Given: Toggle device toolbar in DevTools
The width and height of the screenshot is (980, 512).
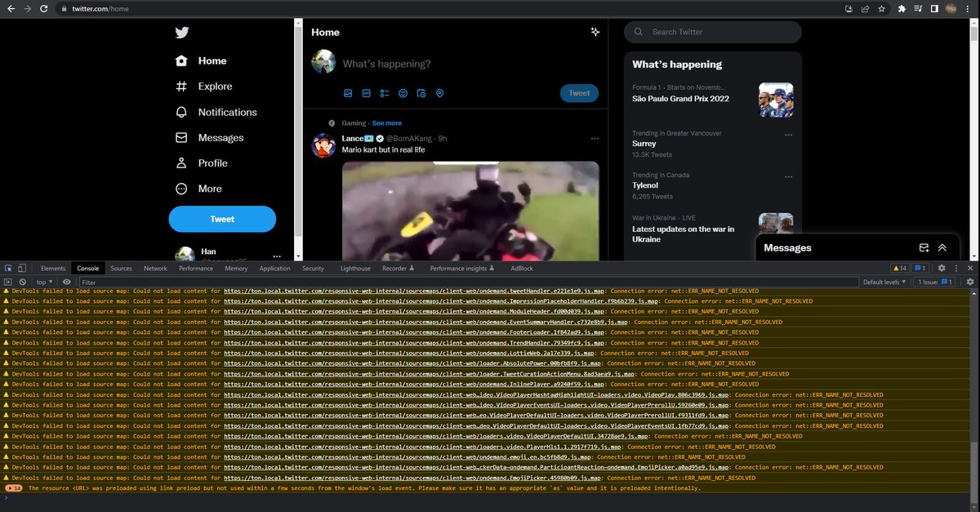Looking at the screenshot, I should [x=22, y=268].
